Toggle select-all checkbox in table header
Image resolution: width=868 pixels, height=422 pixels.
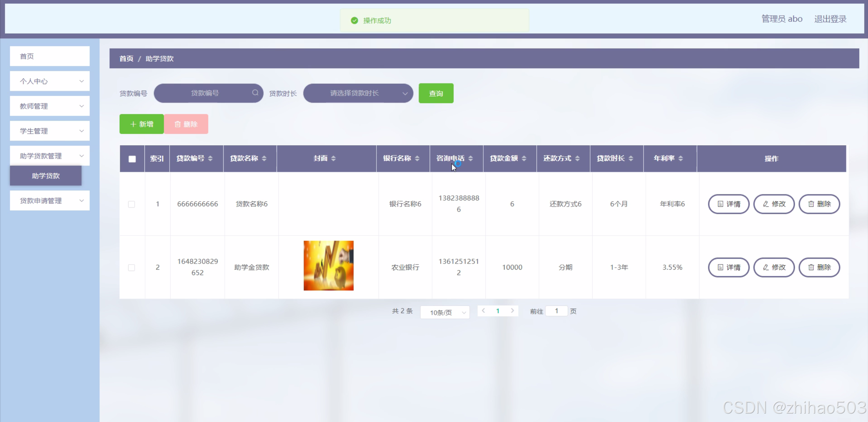pyautogui.click(x=132, y=159)
